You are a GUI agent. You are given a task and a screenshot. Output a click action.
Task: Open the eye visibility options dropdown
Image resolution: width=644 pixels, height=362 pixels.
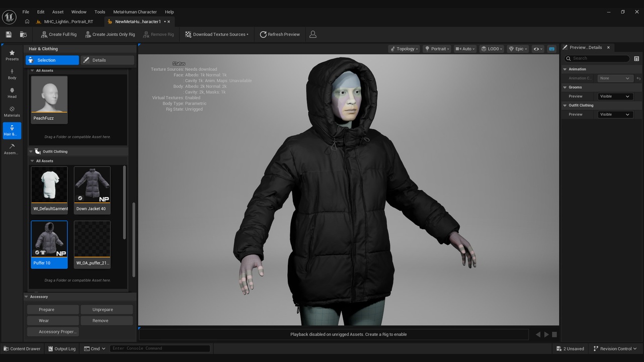tap(538, 49)
